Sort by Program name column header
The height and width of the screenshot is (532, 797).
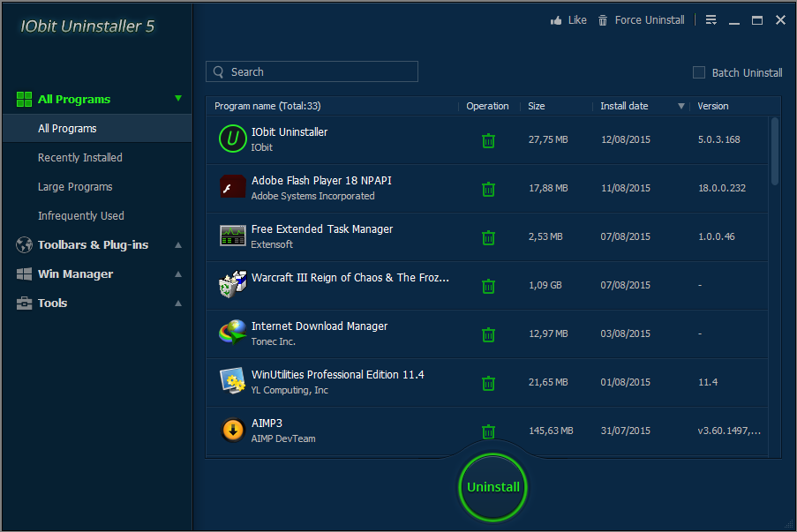click(267, 106)
